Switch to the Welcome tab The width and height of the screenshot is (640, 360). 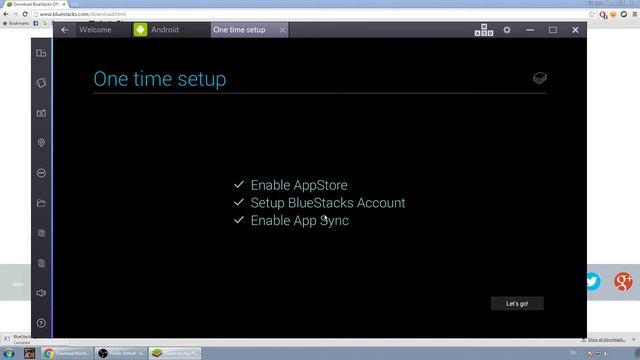point(95,30)
